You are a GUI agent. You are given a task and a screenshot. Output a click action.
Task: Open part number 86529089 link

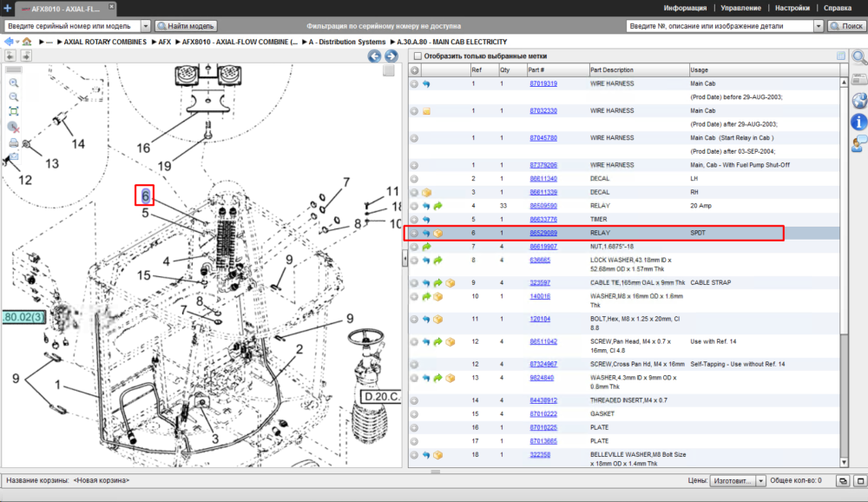543,234
